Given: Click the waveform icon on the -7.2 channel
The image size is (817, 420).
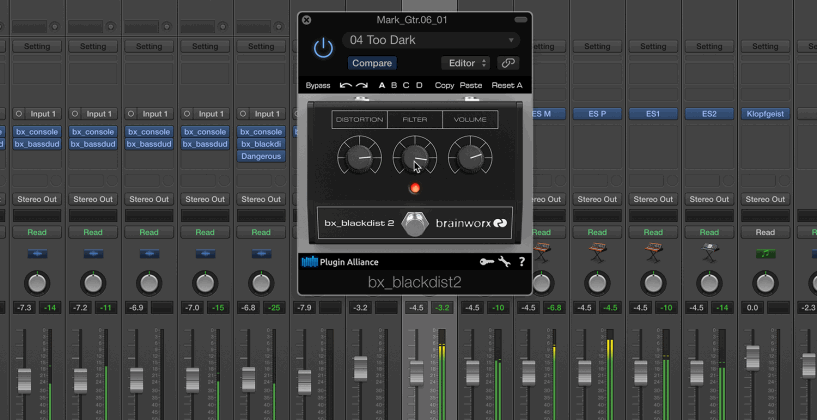Looking at the screenshot, I should [x=93, y=254].
